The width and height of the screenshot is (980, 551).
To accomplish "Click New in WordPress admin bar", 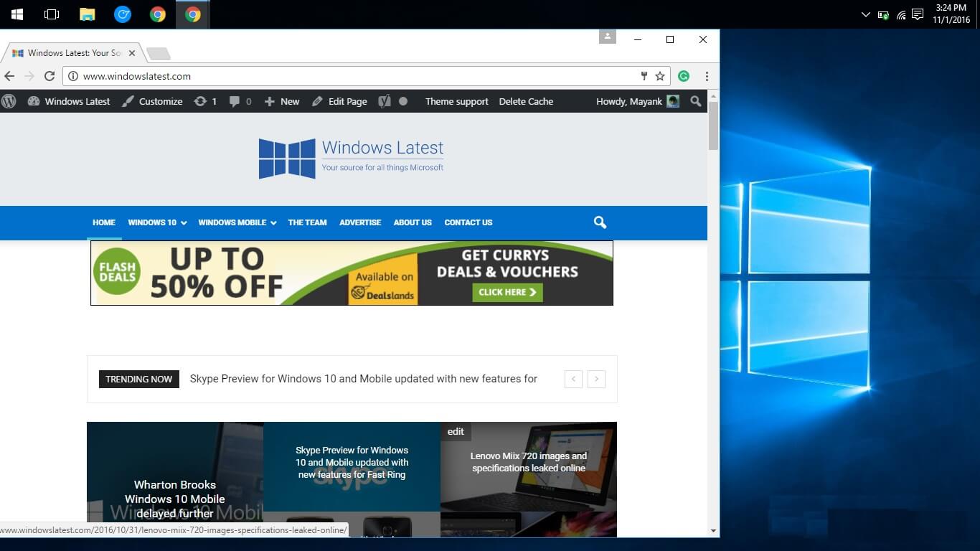I will tap(282, 101).
